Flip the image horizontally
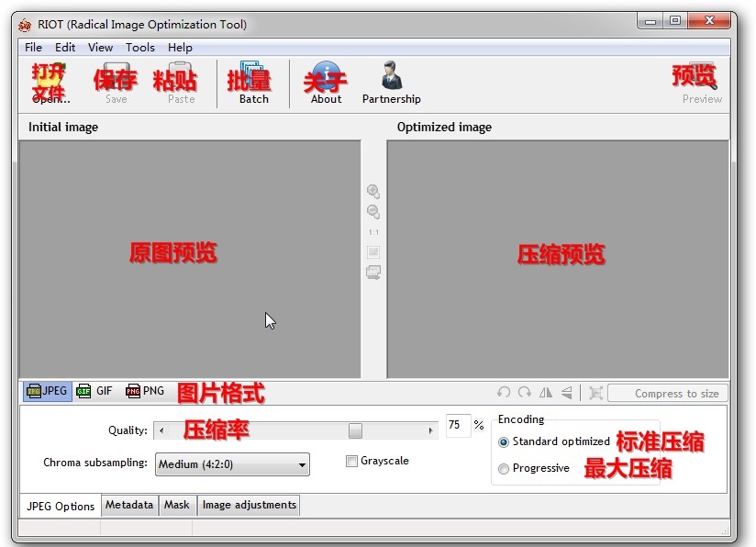The width and height of the screenshot is (756, 547). [546, 393]
